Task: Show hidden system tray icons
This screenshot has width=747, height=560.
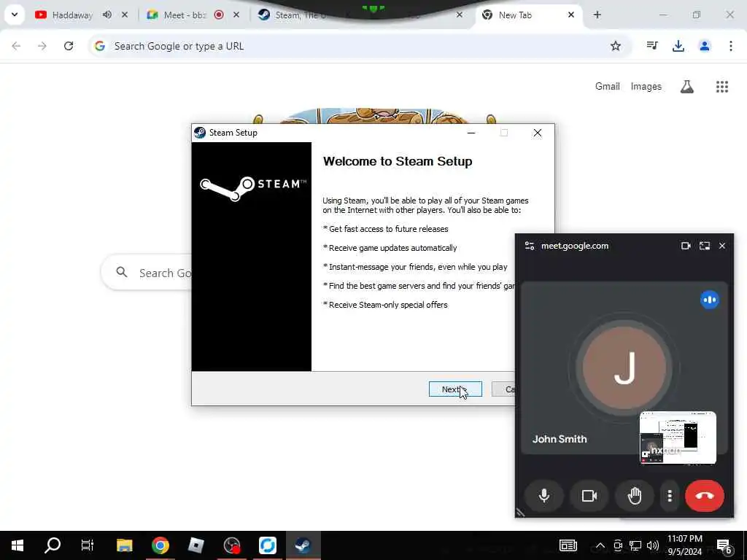Action: click(x=600, y=545)
